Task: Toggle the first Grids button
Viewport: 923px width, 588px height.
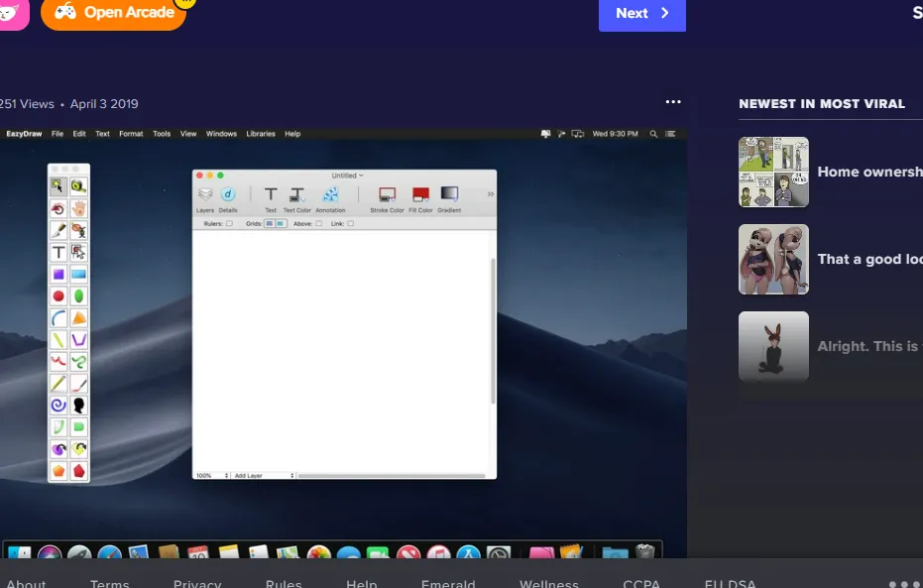Action: [x=269, y=224]
